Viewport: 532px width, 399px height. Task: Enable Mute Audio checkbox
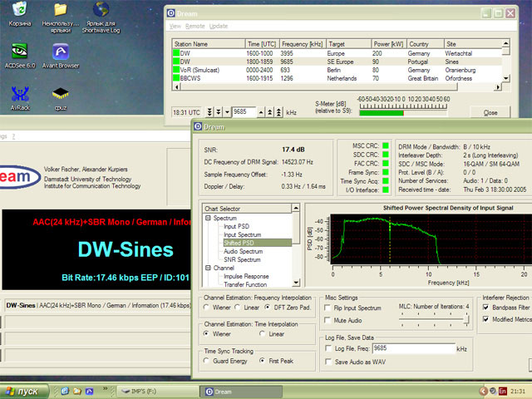click(x=328, y=320)
